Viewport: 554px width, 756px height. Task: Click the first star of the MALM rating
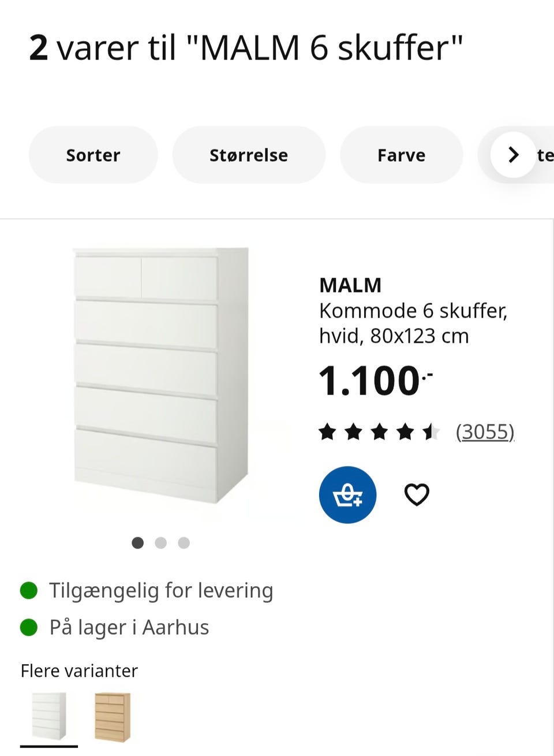[327, 431]
